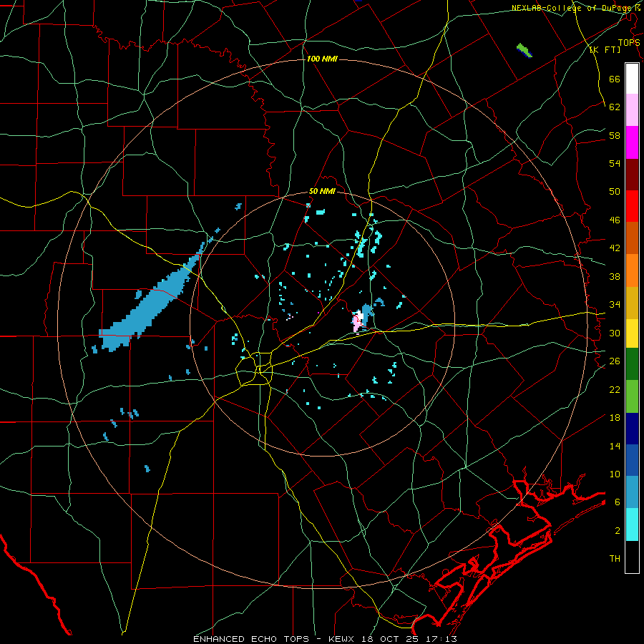The height and width of the screenshot is (644, 644).
Task: Click the magenta legend swatch
Action: pyautogui.click(x=632, y=142)
